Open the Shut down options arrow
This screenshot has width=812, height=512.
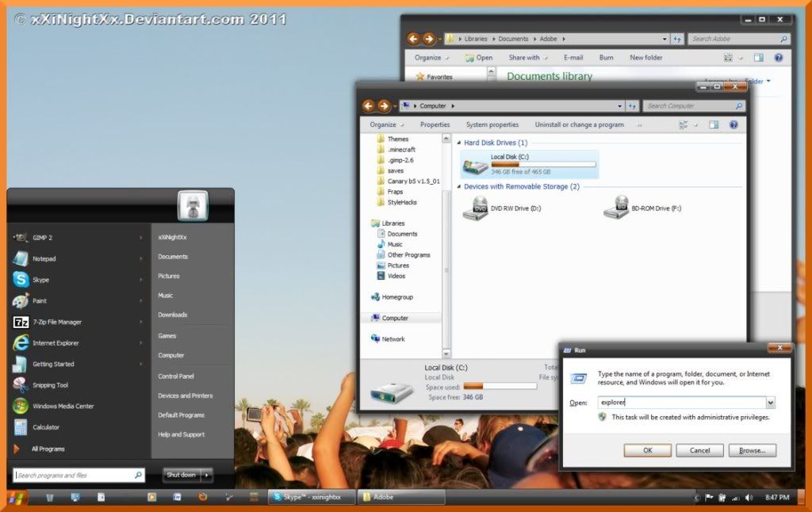[x=207, y=475]
